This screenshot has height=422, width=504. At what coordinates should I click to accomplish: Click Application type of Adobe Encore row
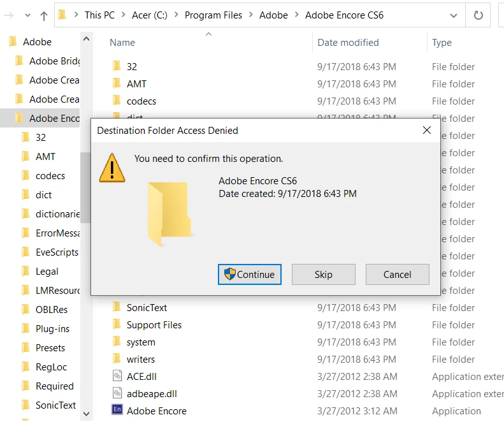456,411
